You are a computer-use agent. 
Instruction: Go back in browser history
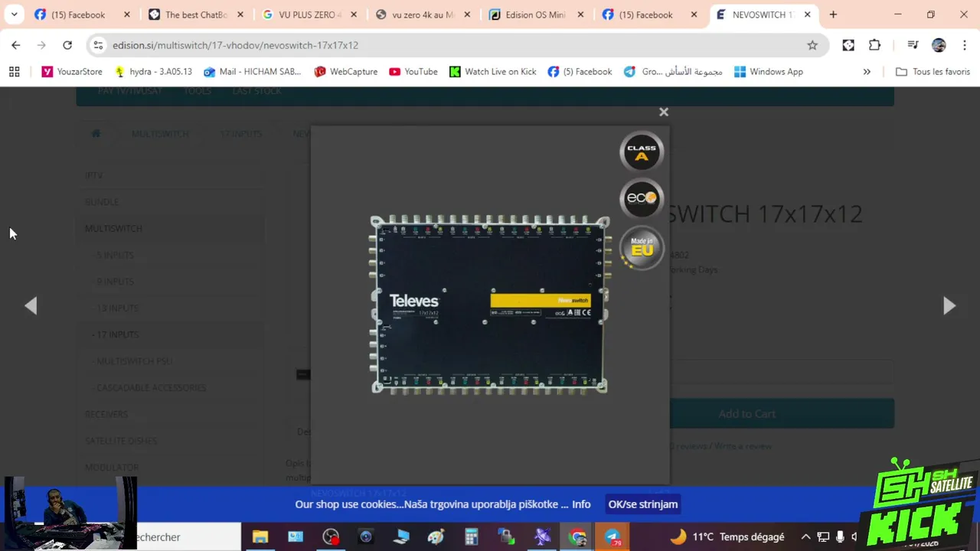tap(16, 45)
